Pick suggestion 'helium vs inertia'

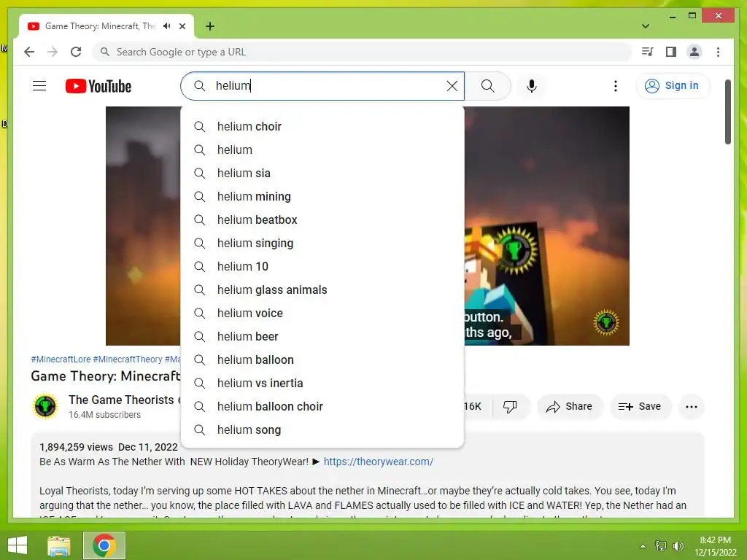click(322, 383)
